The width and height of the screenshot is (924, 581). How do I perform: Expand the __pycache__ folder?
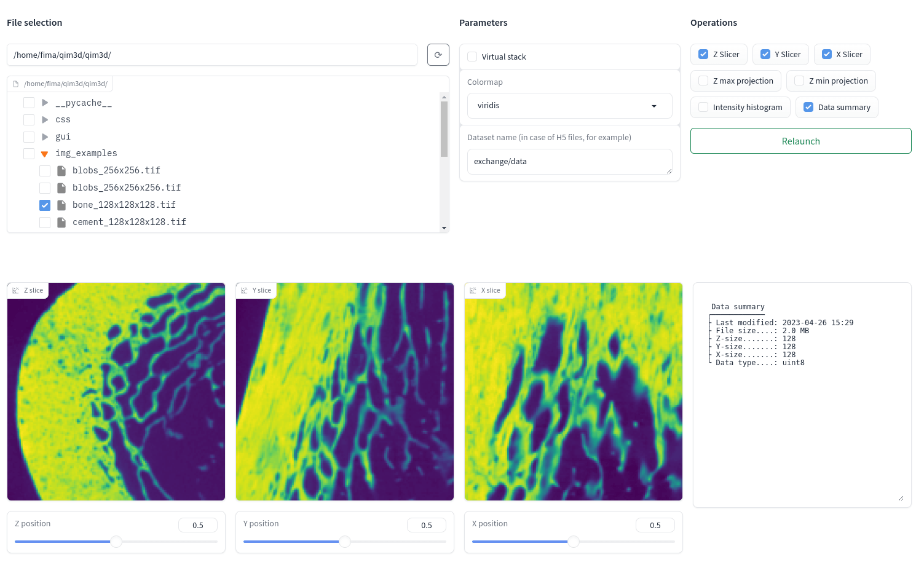click(x=45, y=103)
